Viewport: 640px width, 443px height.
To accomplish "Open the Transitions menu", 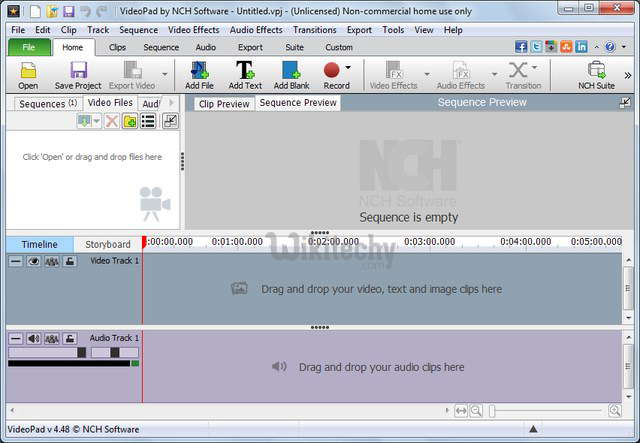I will tap(314, 30).
